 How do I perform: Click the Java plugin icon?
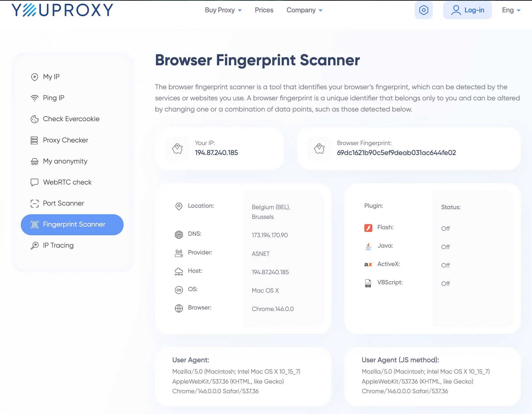368,246
